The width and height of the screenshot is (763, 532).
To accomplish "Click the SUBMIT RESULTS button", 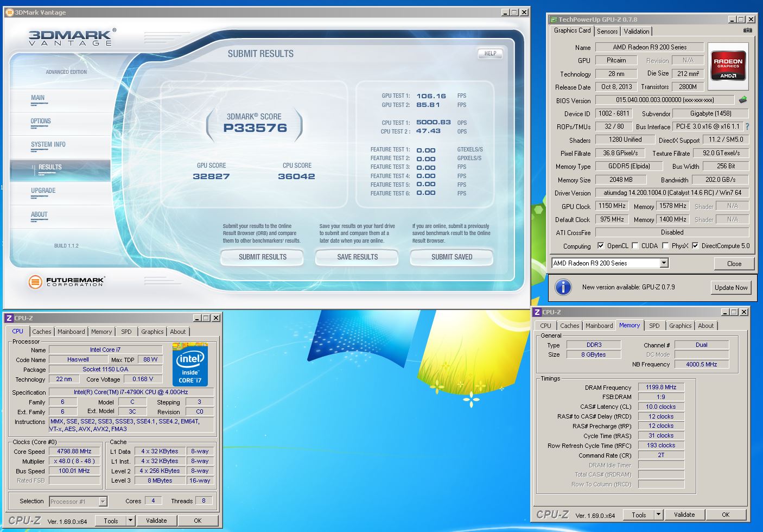I will [262, 257].
